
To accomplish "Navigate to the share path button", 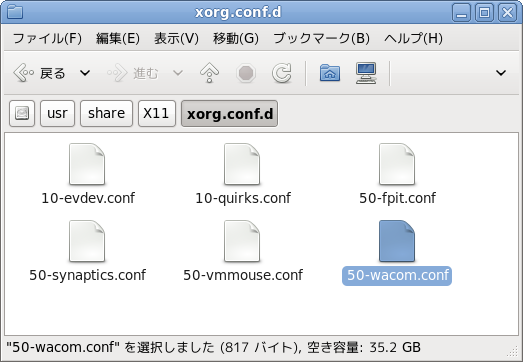I will point(106,113).
